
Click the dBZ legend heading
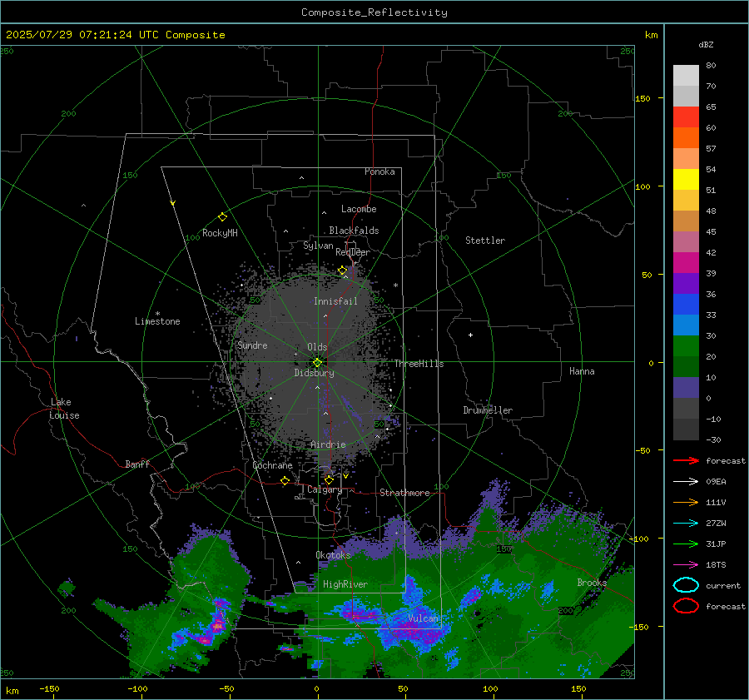pyautogui.click(x=706, y=44)
